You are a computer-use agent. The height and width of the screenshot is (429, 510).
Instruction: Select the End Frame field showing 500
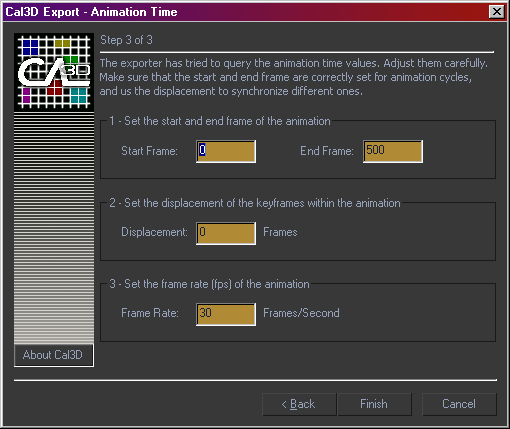pyautogui.click(x=393, y=151)
